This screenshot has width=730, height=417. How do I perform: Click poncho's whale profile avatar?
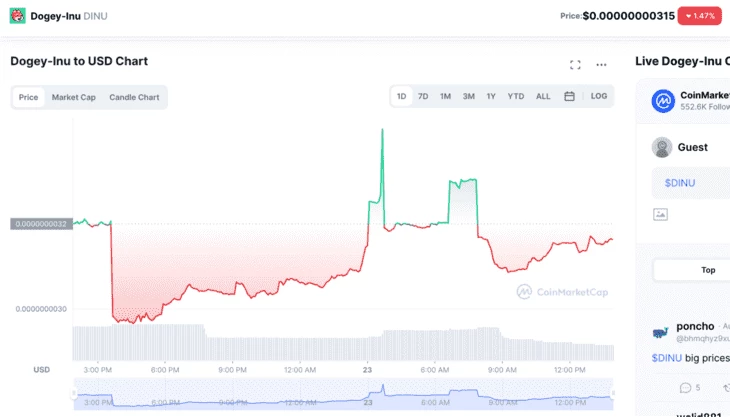(x=660, y=332)
